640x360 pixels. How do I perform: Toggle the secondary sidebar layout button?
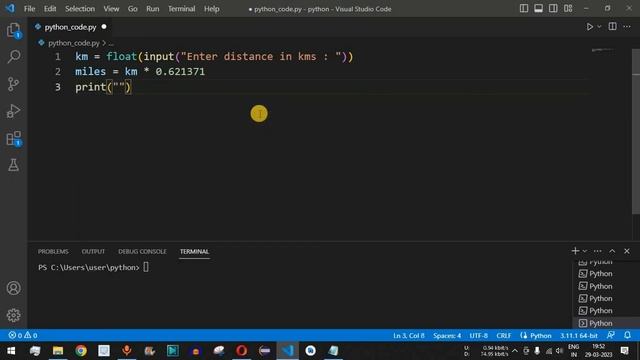point(553,9)
